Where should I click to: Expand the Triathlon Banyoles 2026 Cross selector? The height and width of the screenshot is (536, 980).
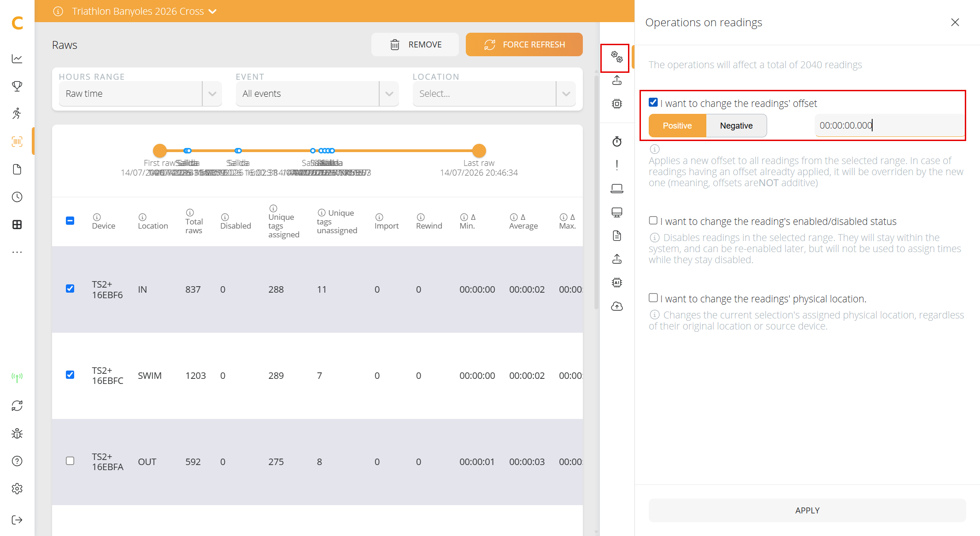click(144, 11)
